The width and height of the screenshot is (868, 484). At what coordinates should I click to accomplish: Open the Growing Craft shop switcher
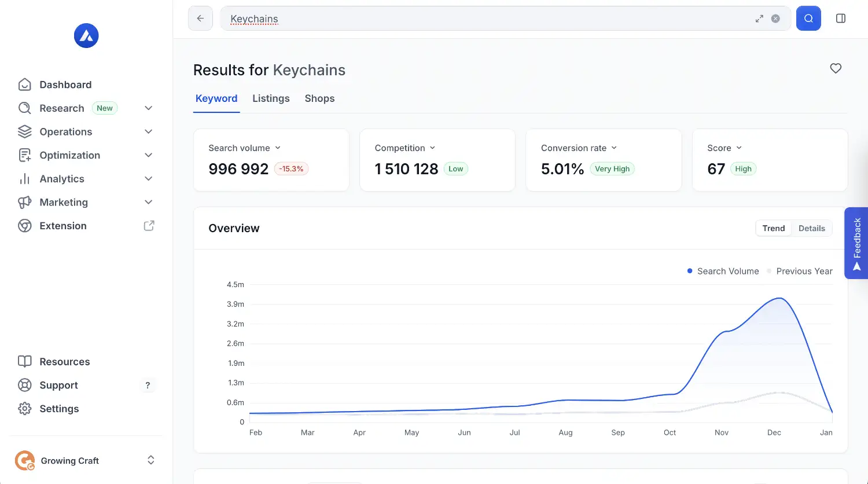150,460
